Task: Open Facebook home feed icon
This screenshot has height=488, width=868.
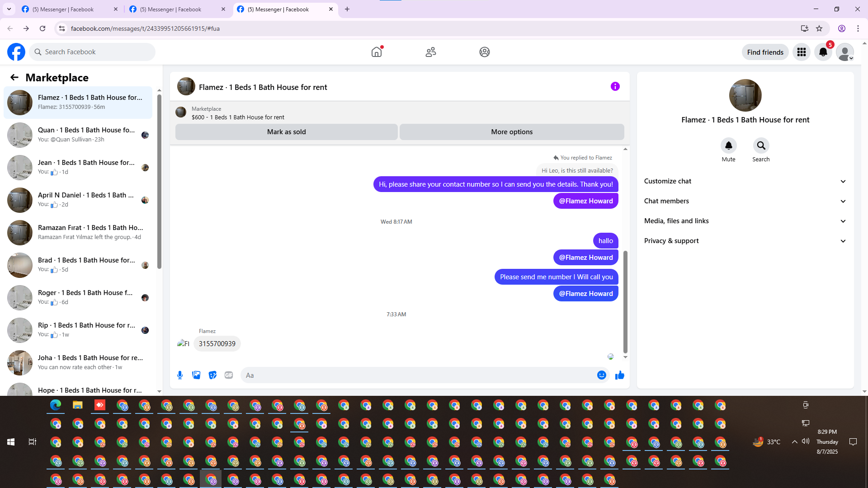Action: pyautogui.click(x=376, y=52)
